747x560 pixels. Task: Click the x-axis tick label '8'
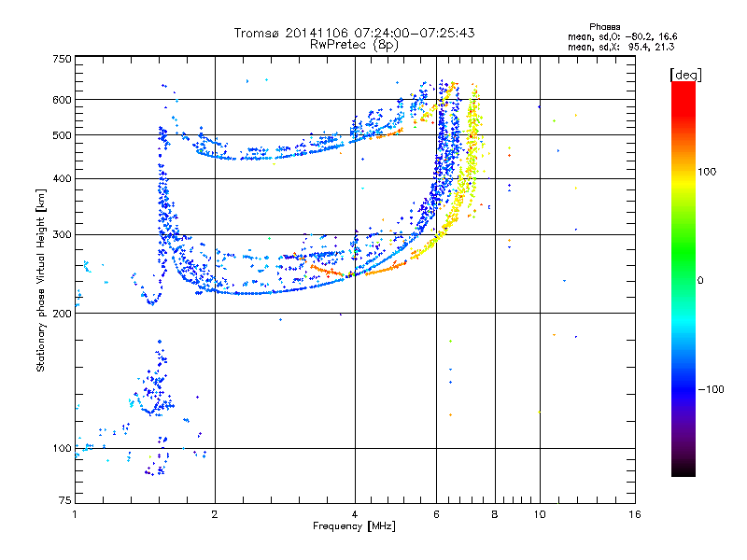(x=495, y=514)
